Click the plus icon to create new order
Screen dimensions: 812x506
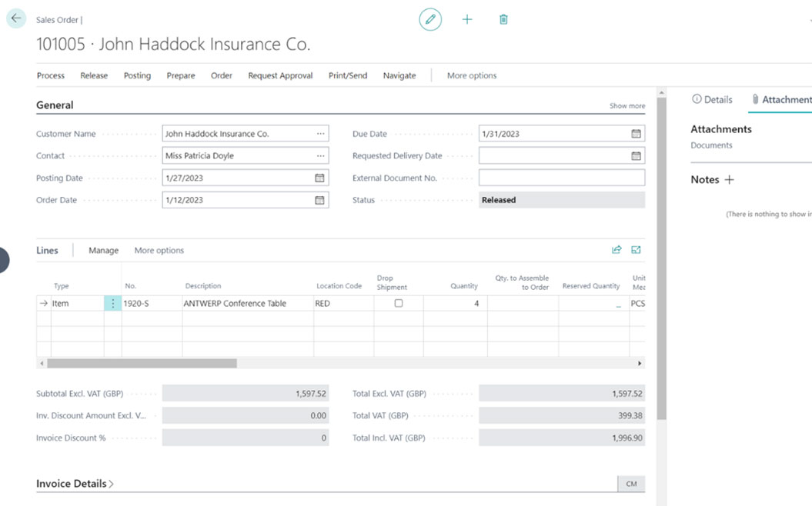click(467, 19)
